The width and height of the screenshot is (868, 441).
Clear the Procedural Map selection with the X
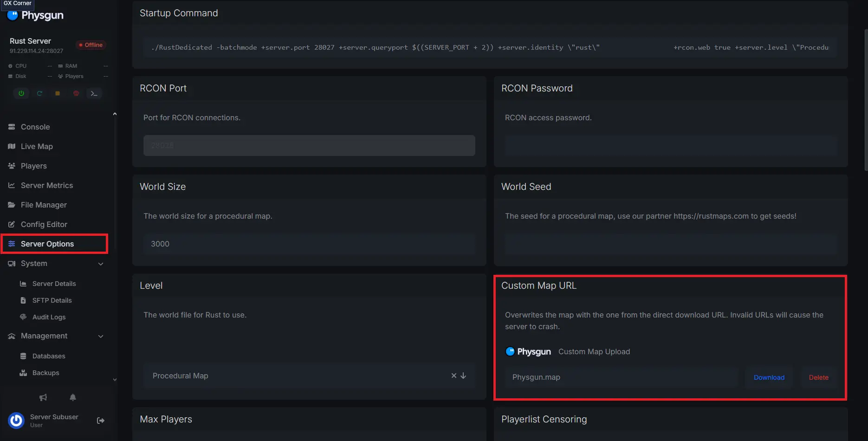click(x=453, y=376)
